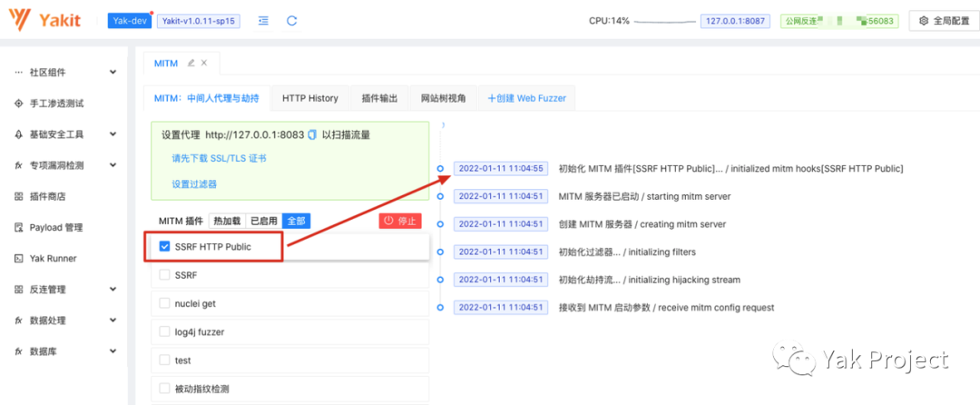
Task: Click the CPU:14% usage text
Action: tap(609, 21)
